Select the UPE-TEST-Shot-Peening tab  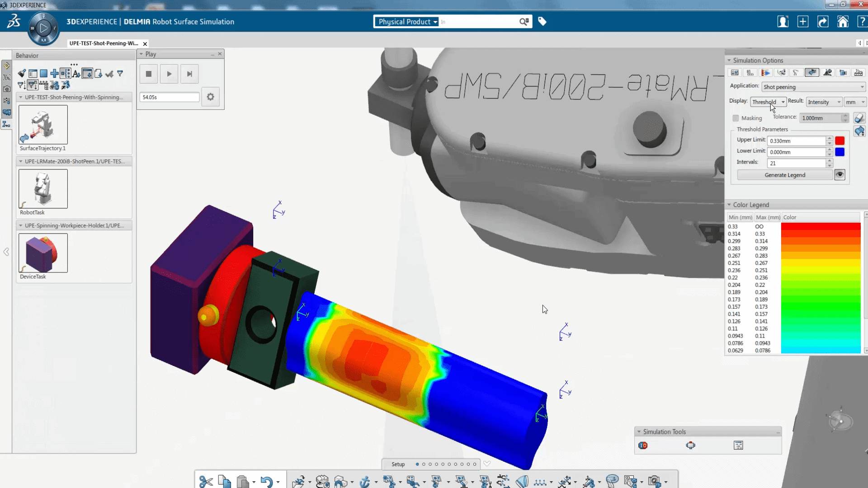[104, 43]
